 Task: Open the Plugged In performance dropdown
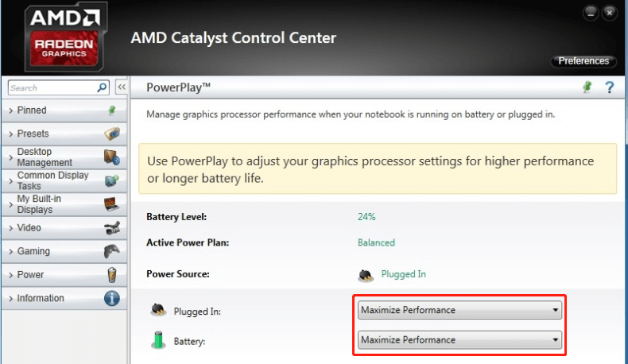(459, 310)
